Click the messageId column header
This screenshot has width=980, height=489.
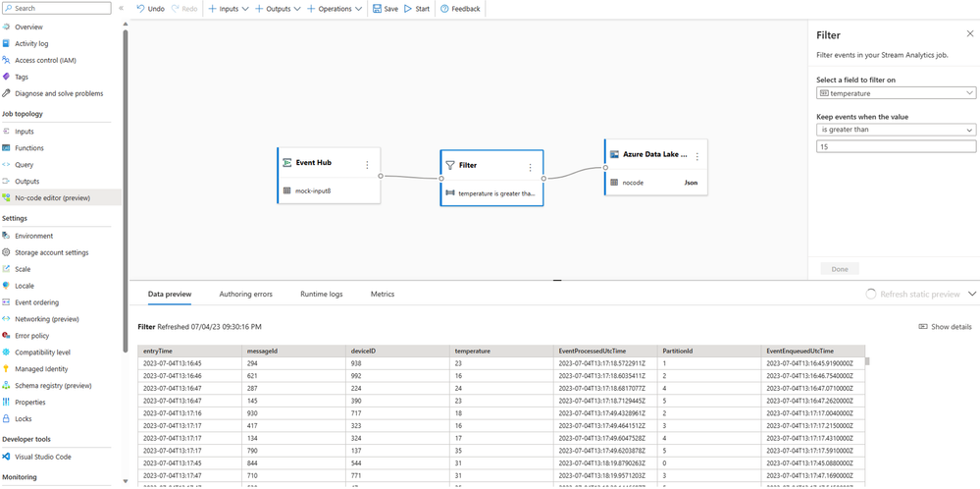(293, 352)
